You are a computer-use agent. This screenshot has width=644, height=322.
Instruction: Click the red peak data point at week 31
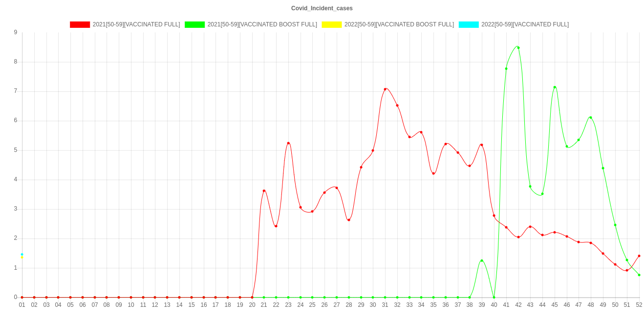385,89
